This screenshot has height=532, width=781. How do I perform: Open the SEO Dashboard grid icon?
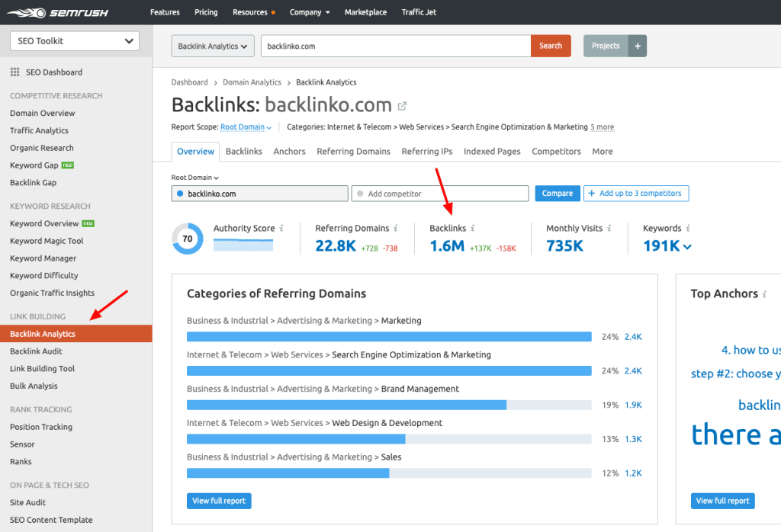(x=15, y=72)
